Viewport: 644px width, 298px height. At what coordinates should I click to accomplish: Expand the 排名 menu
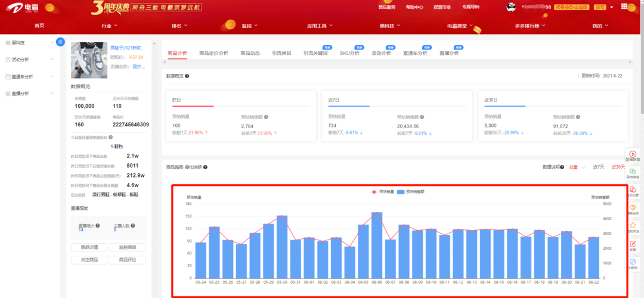click(179, 26)
